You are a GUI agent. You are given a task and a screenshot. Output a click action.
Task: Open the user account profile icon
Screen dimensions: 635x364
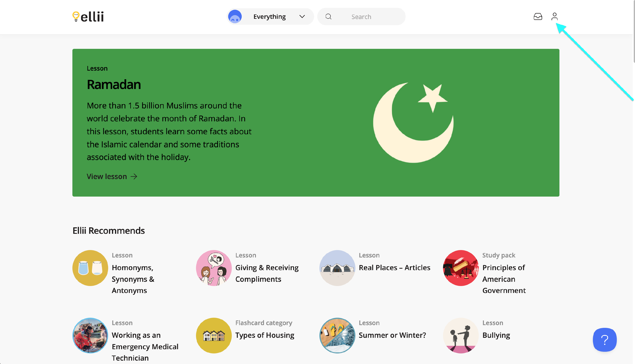pyautogui.click(x=554, y=16)
